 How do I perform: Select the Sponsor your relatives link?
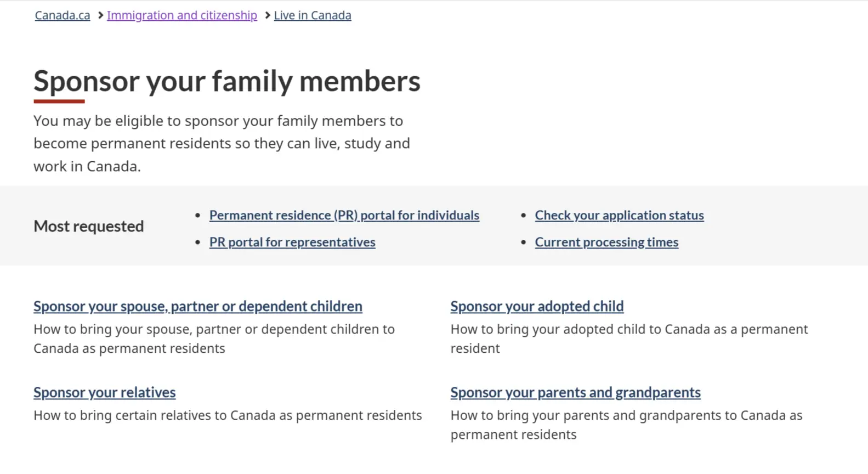pos(104,392)
